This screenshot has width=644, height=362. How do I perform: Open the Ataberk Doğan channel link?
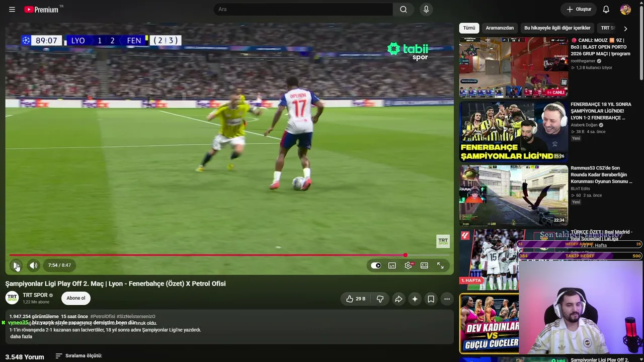(584, 125)
